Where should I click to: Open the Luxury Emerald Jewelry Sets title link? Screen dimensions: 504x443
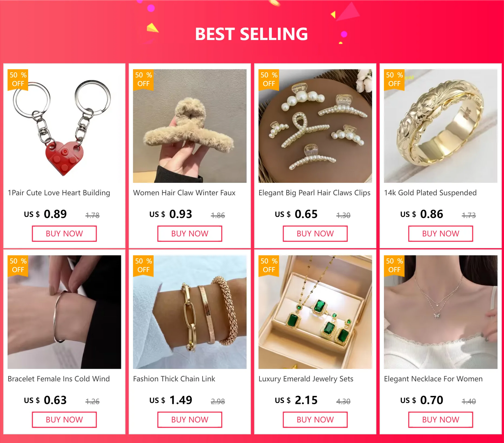pos(306,379)
